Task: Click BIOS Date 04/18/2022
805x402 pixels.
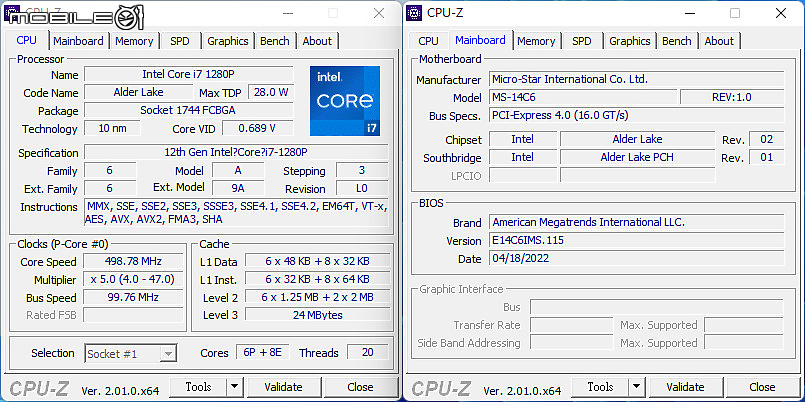Action: [637, 258]
